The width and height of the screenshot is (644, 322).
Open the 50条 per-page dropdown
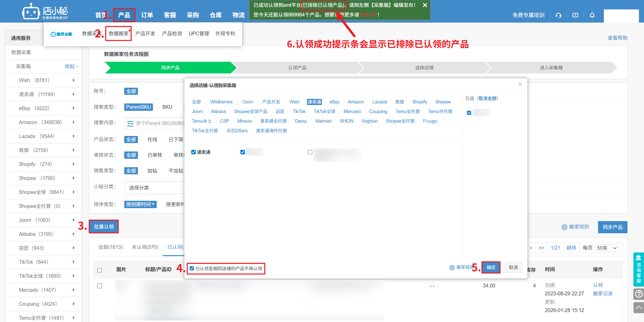click(x=607, y=248)
